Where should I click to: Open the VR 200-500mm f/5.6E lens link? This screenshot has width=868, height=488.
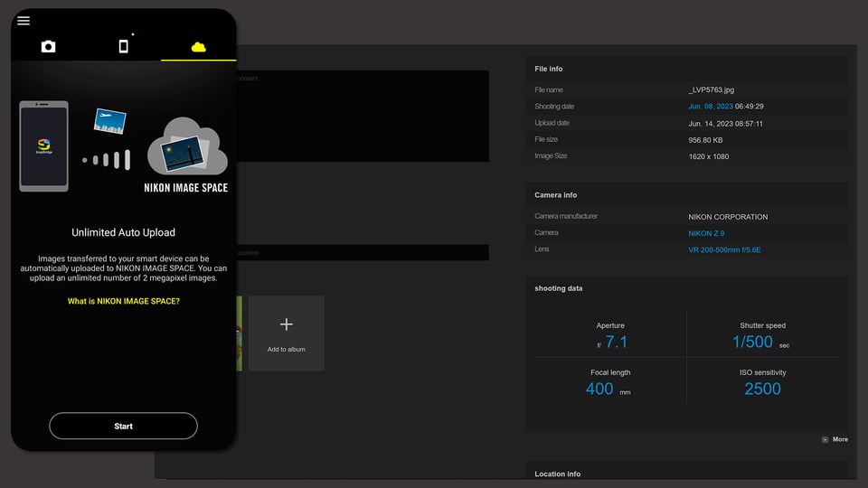(x=724, y=250)
